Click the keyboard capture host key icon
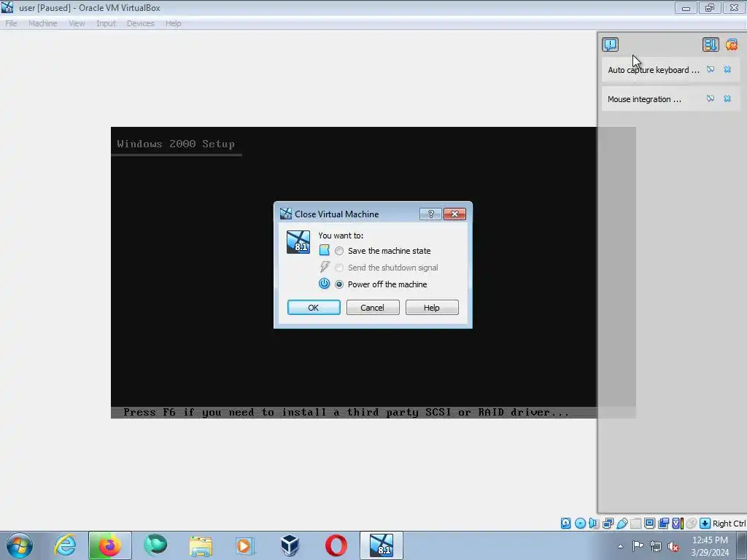Viewport: 747px width, 560px height. click(x=705, y=524)
